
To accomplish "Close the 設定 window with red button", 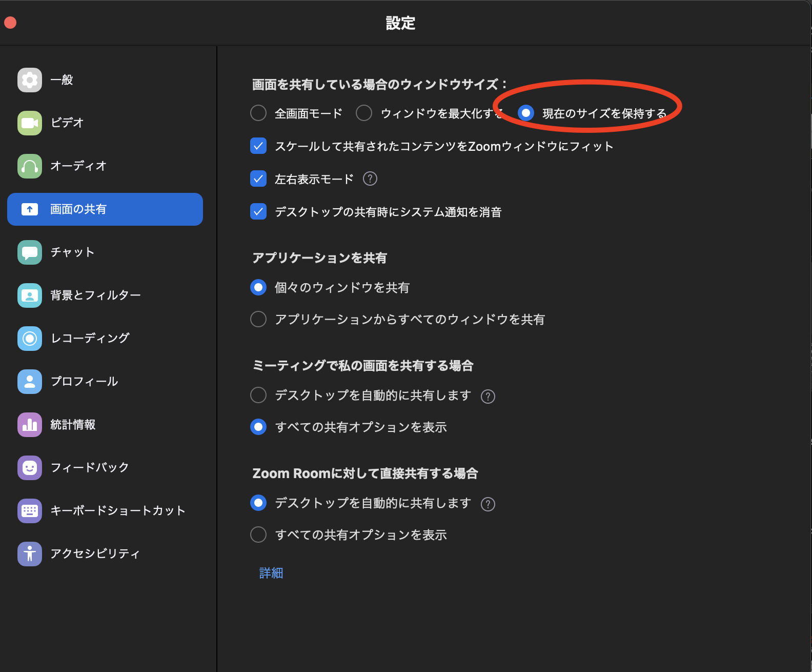I will 10,23.
